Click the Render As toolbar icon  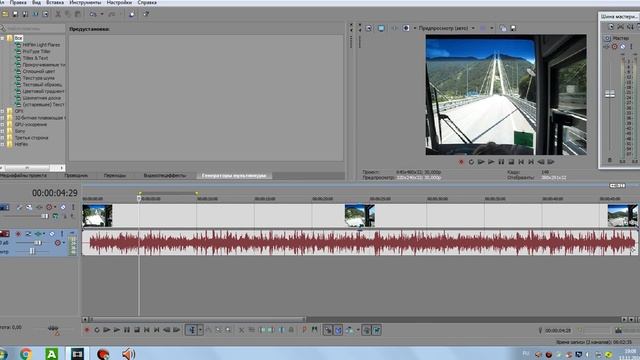(35, 14)
